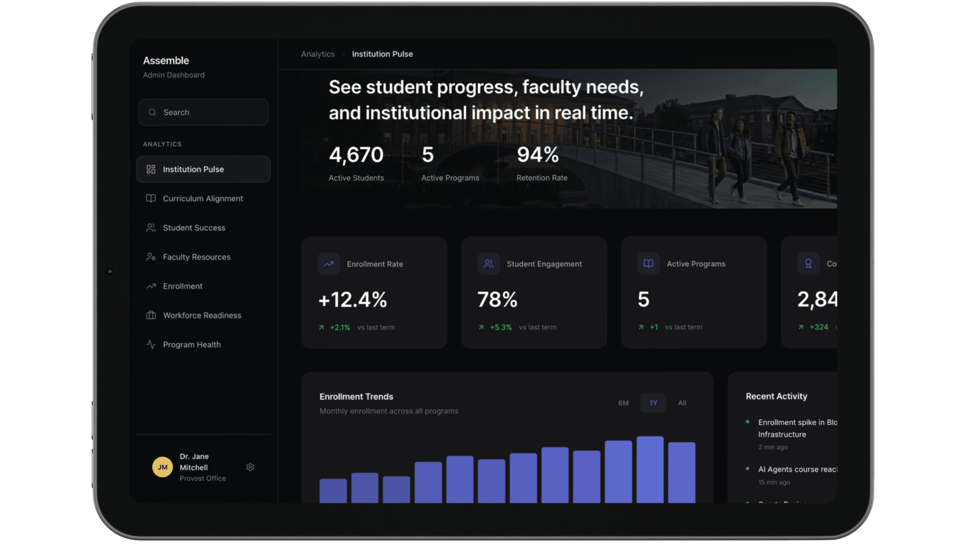Image resolution: width=980 pixels, height=551 pixels.
Task: Click the JM avatar circle
Action: tap(162, 467)
